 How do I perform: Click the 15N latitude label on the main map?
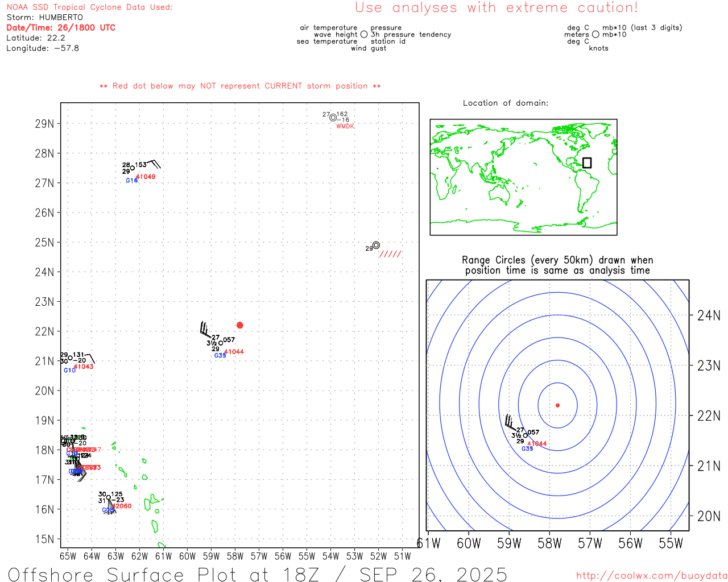pyautogui.click(x=45, y=539)
